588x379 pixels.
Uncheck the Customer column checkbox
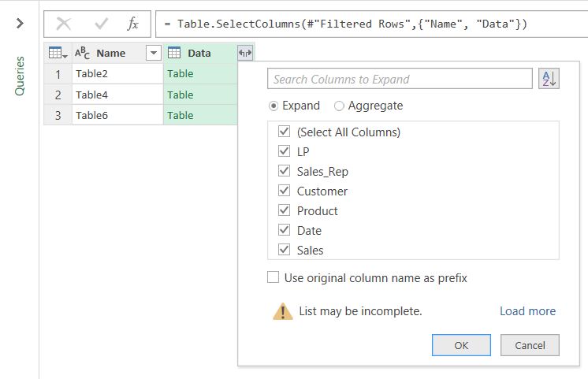pos(284,191)
